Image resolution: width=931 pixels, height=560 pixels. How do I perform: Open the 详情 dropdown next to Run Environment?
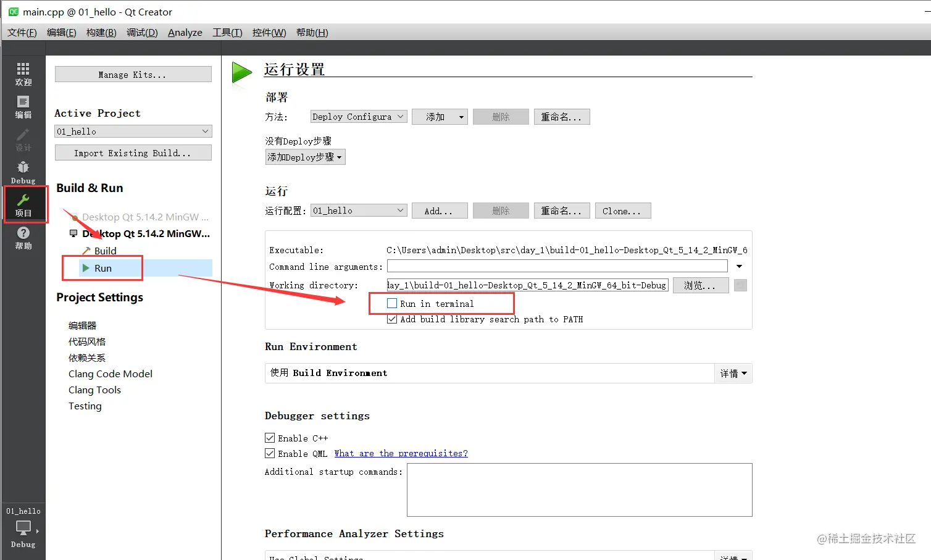point(733,373)
